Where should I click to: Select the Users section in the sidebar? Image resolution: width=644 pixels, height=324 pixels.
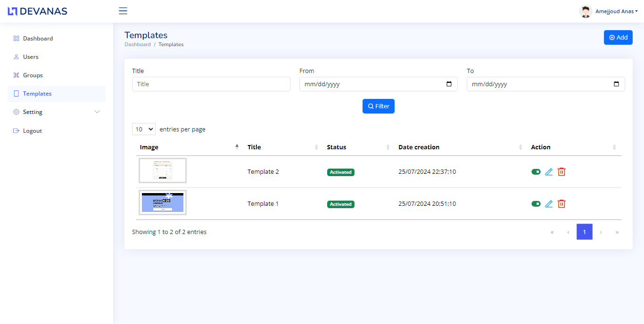[x=31, y=57]
